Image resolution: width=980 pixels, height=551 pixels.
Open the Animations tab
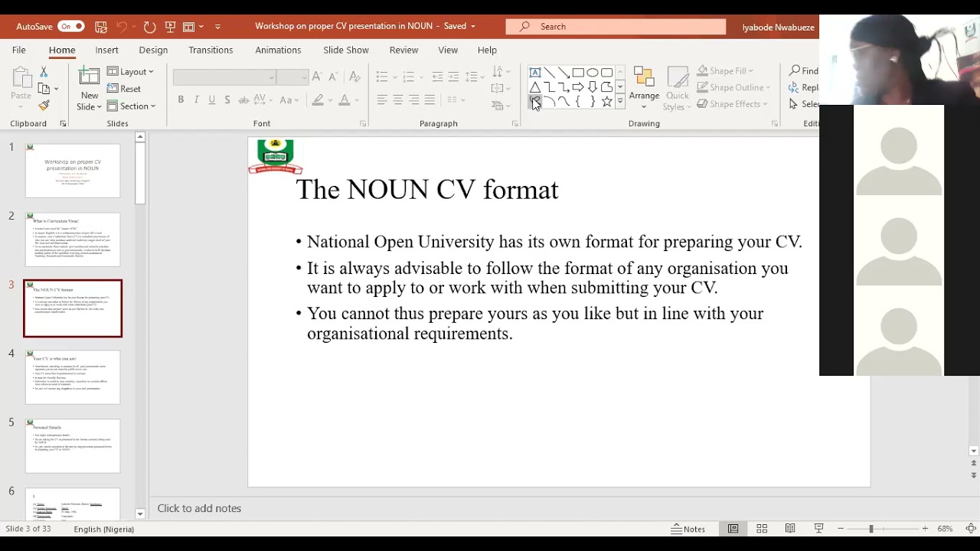(x=278, y=50)
